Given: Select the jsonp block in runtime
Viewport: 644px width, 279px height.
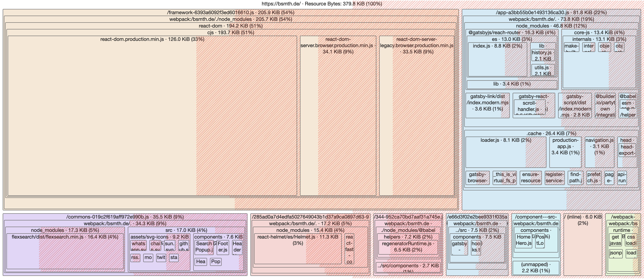Looking at the screenshot, I should 615,253.
